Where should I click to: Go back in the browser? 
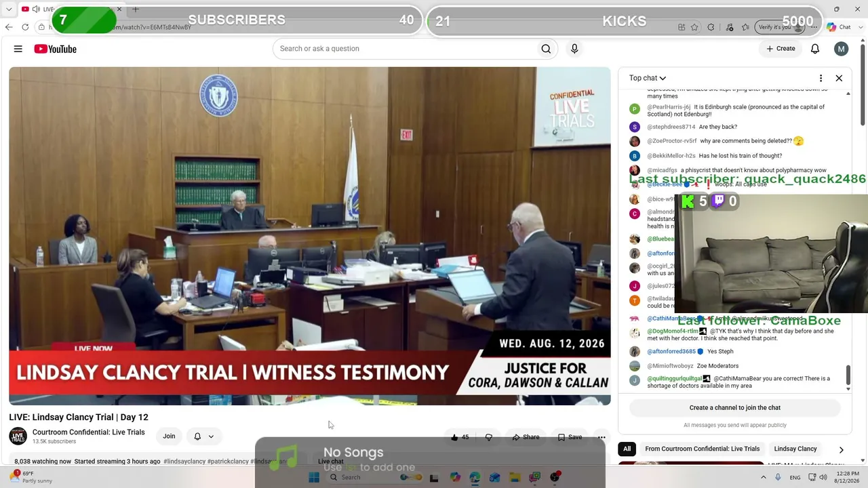[9, 27]
